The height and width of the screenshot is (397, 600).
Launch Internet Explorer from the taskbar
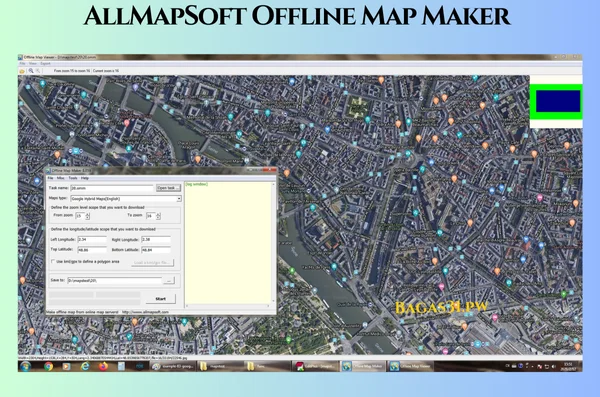[x=85, y=366]
